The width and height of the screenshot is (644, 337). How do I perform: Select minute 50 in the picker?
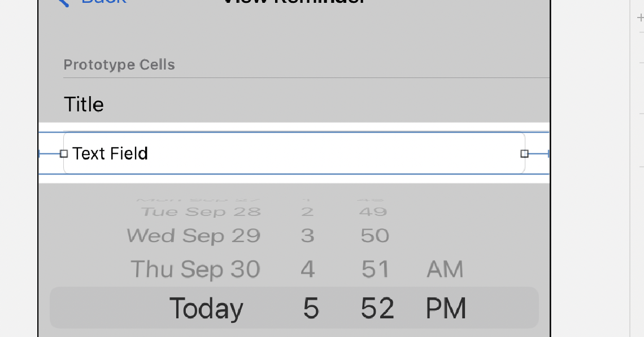coord(375,235)
